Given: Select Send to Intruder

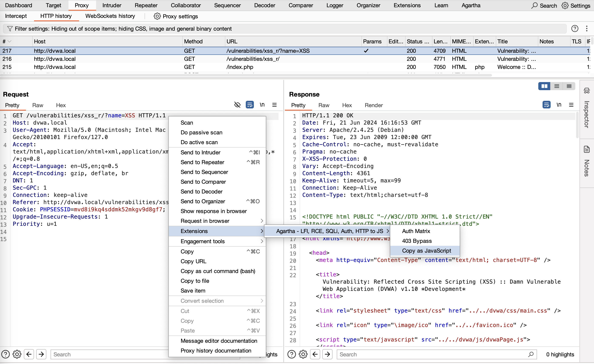Looking at the screenshot, I should pyautogui.click(x=217, y=152).
